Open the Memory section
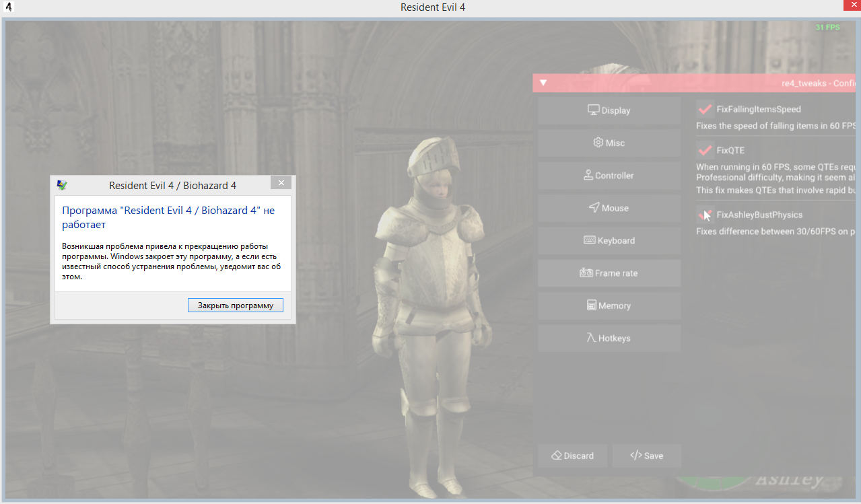Image resolution: width=861 pixels, height=504 pixels. coord(593,305)
